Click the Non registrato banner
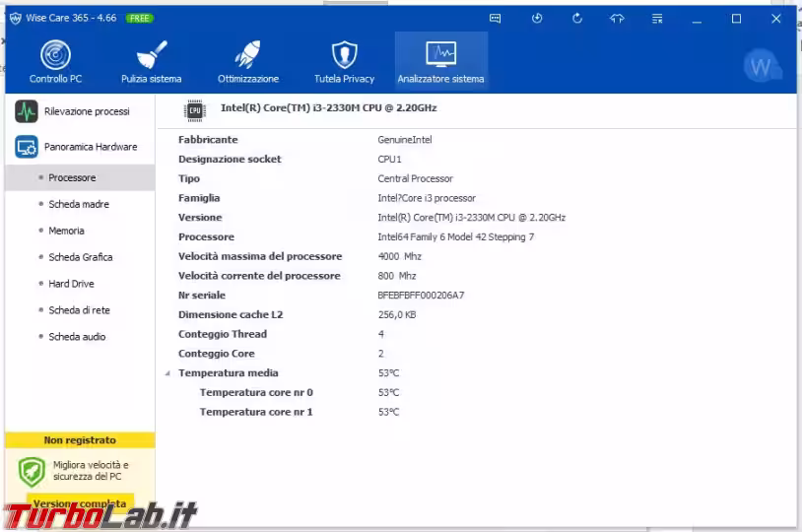 tap(81, 440)
